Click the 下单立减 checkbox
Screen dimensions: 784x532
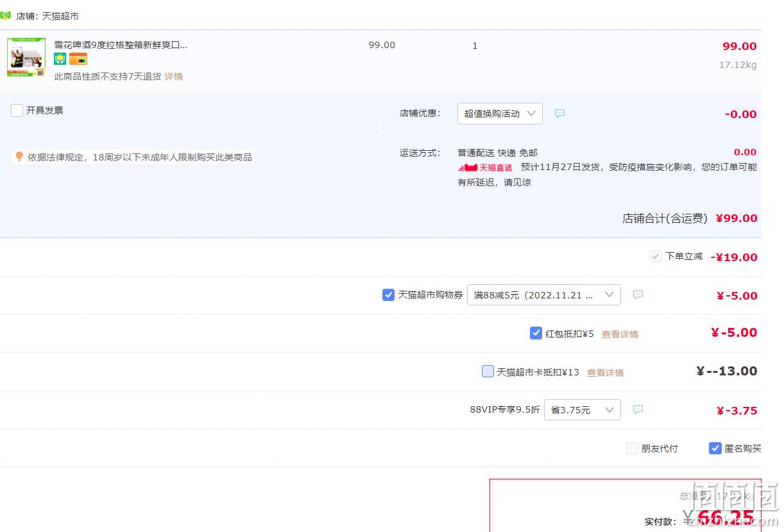655,256
